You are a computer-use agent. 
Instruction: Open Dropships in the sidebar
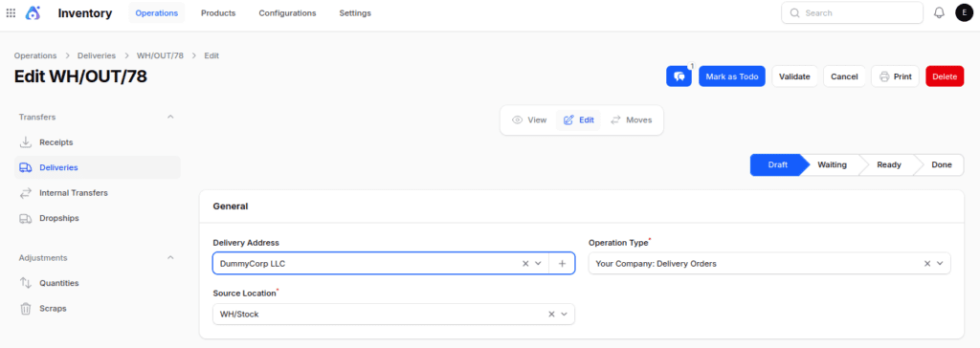pos(97,219)
